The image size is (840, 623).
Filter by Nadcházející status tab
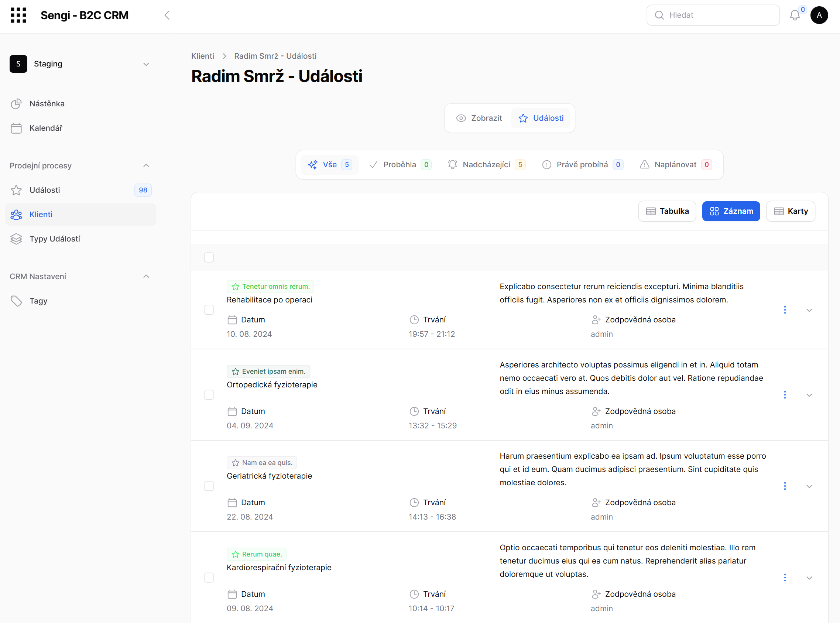point(486,165)
